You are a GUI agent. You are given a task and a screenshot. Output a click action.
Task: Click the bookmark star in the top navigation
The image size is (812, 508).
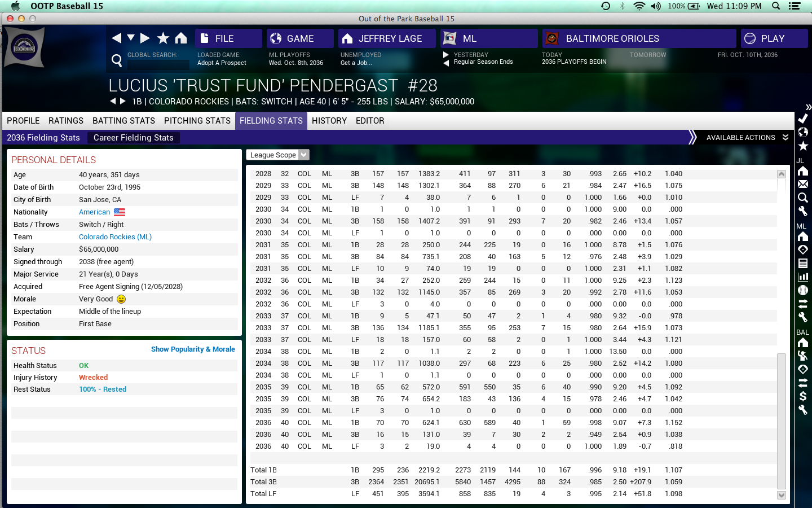pos(163,38)
